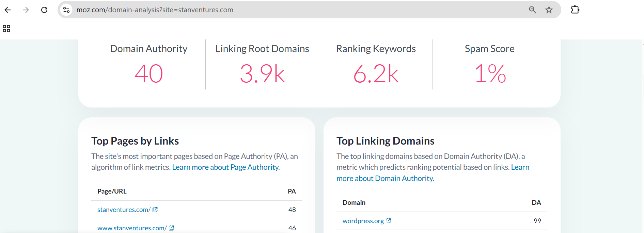Open the site information icon in address bar
This screenshot has width=644, height=233.
click(x=66, y=10)
